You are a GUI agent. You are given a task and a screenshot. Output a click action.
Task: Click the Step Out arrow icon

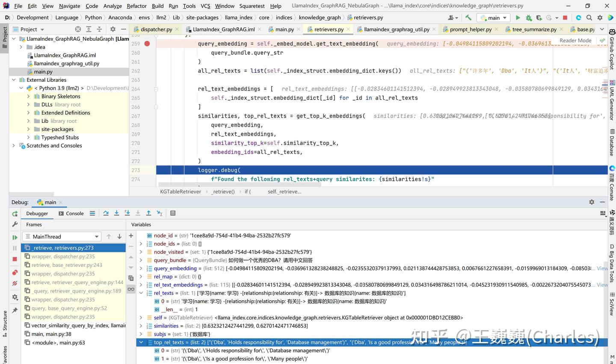click(148, 213)
